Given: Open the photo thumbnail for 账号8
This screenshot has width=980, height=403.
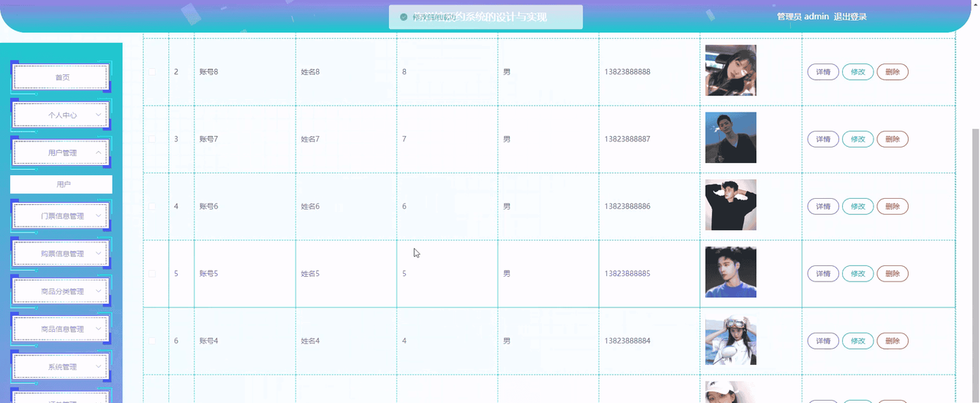Looking at the screenshot, I should pos(730,70).
